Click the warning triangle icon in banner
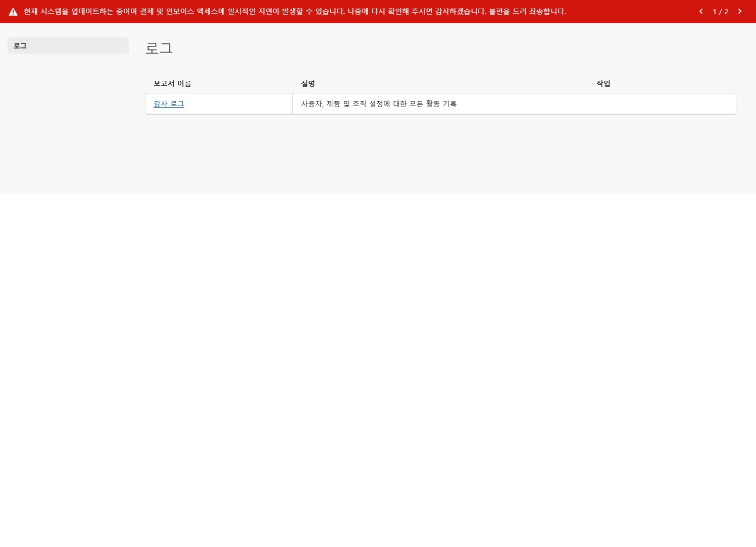 (13, 12)
